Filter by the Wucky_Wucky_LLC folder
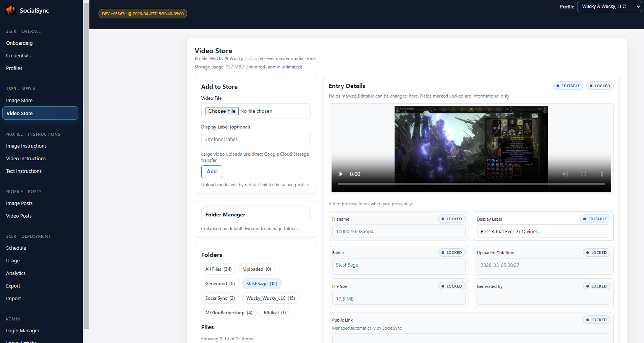This screenshot has height=343, width=644. [x=270, y=298]
